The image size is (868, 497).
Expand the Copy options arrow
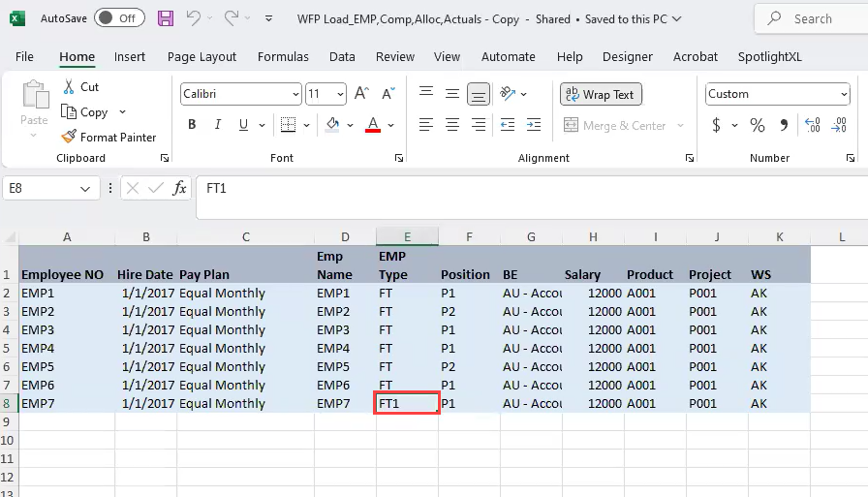click(x=122, y=111)
